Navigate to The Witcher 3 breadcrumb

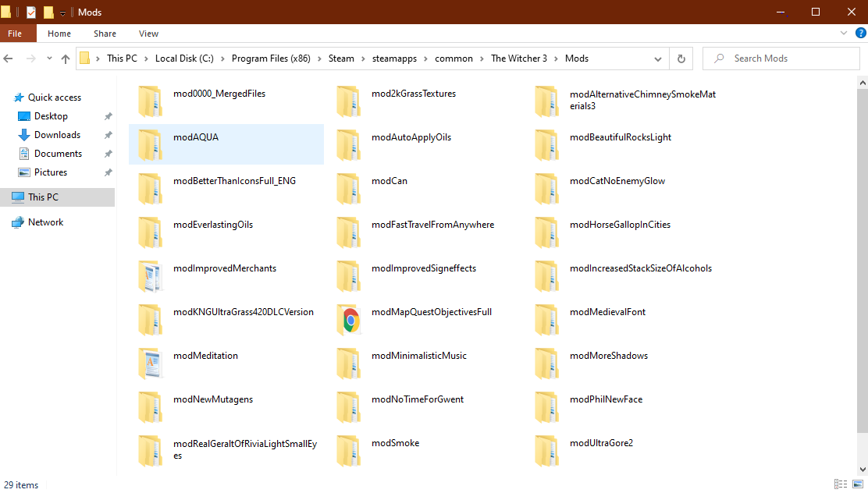[x=519, y=59]
